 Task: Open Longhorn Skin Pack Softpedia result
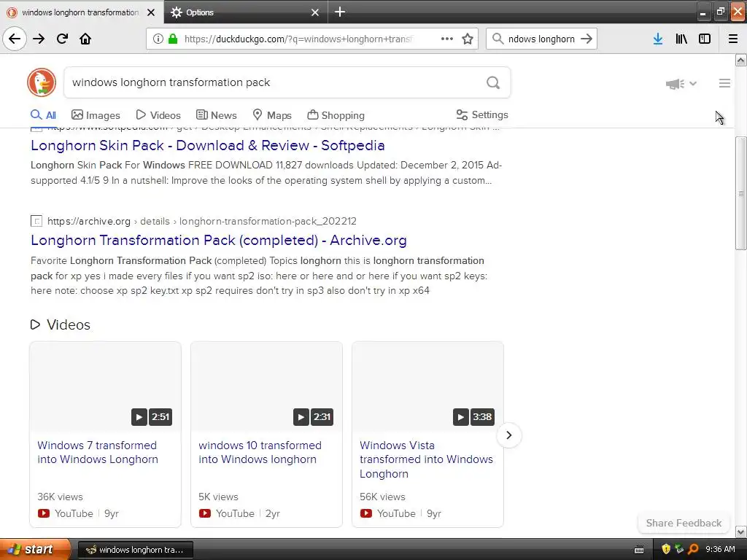[208, 145]
